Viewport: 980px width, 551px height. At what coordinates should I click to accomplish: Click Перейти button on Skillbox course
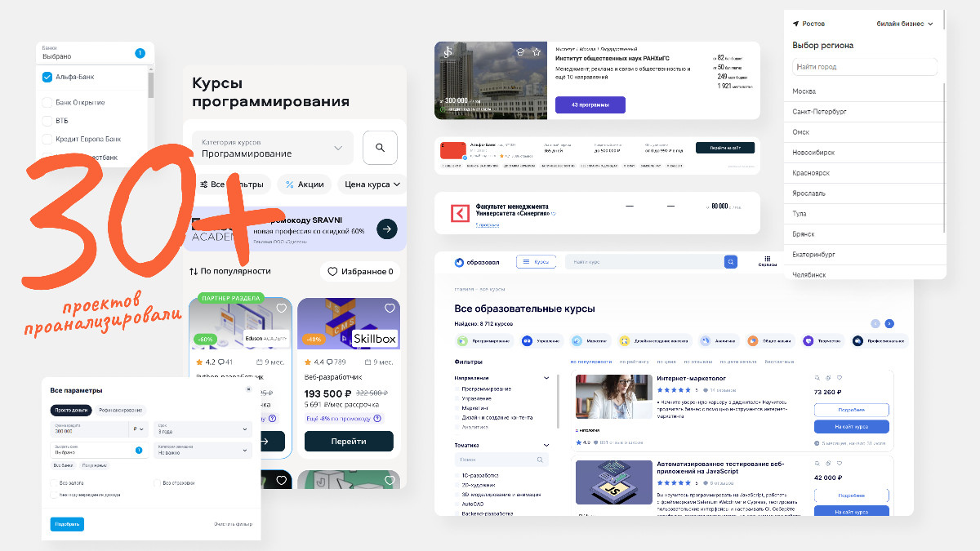(349, 442)
